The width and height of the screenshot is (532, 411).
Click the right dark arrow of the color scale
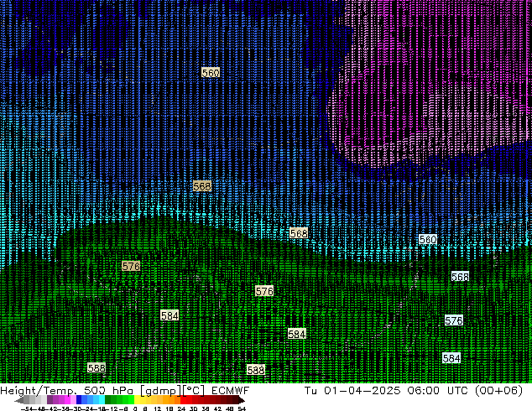[x=242, y=400]
